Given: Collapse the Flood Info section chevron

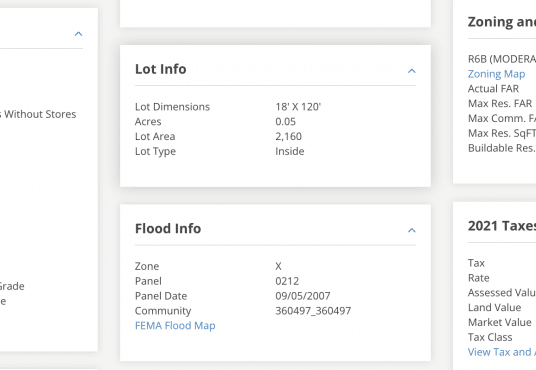Looking at the screenshot, I should pyautogui.click(x=412, y=230).
